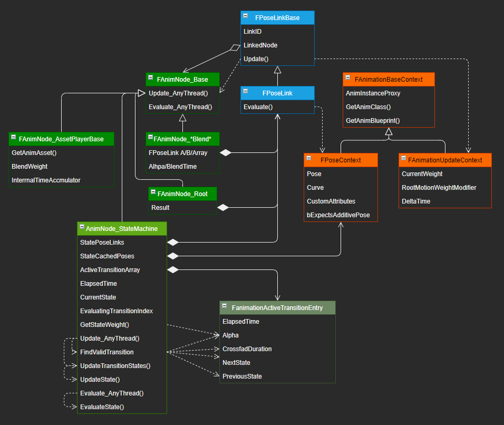This screenshot has height=425, width=504.
Task: Click collapse icon on FAnimNode_AssetPlayerBase
Action: 14,138
